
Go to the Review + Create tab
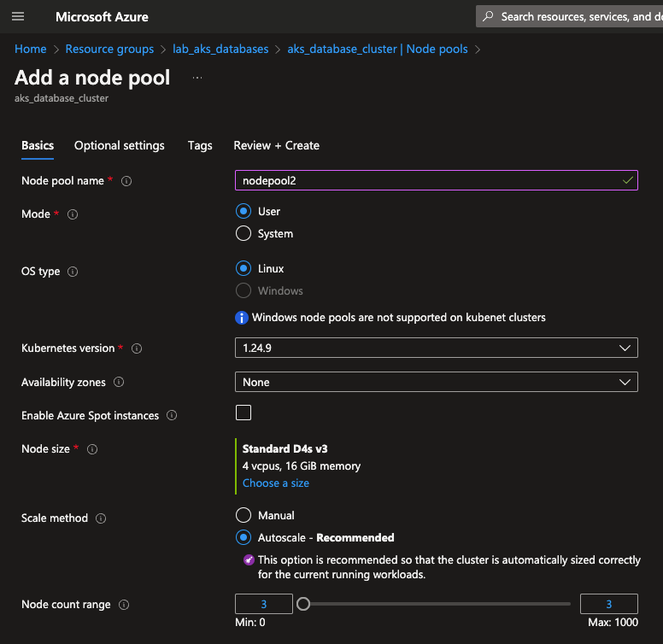point(276,146)
